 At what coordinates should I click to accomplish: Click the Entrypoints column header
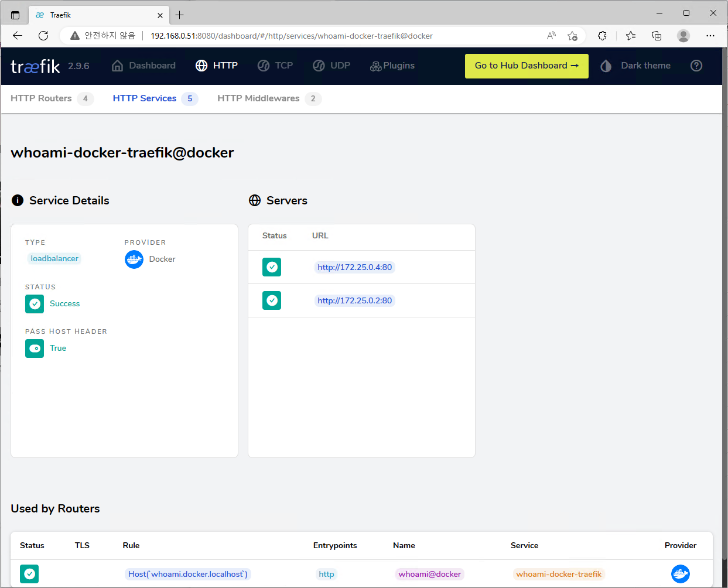pos(335,545)
